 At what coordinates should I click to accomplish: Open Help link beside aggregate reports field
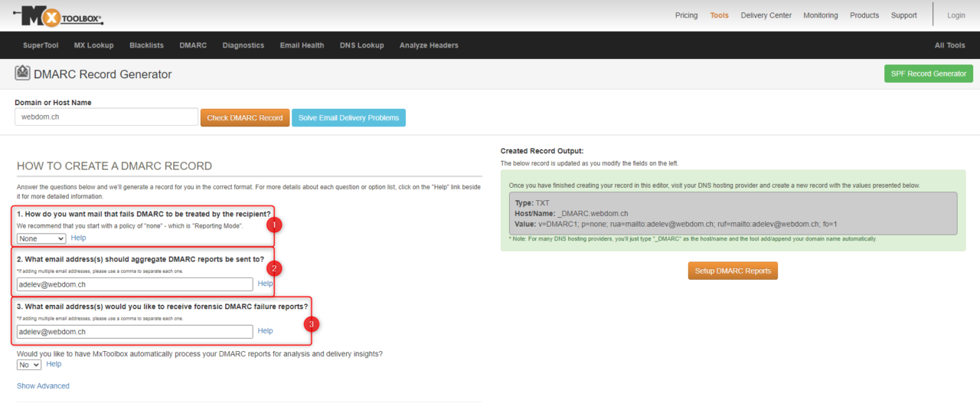(265, 284)
